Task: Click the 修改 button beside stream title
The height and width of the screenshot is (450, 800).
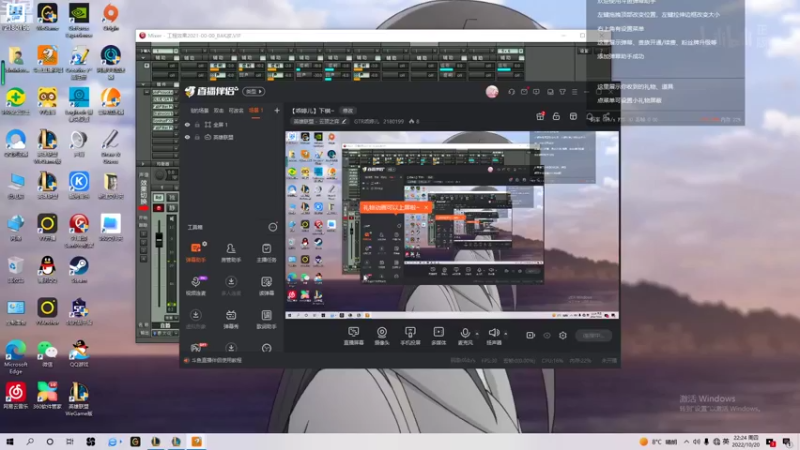Action: 348,111
